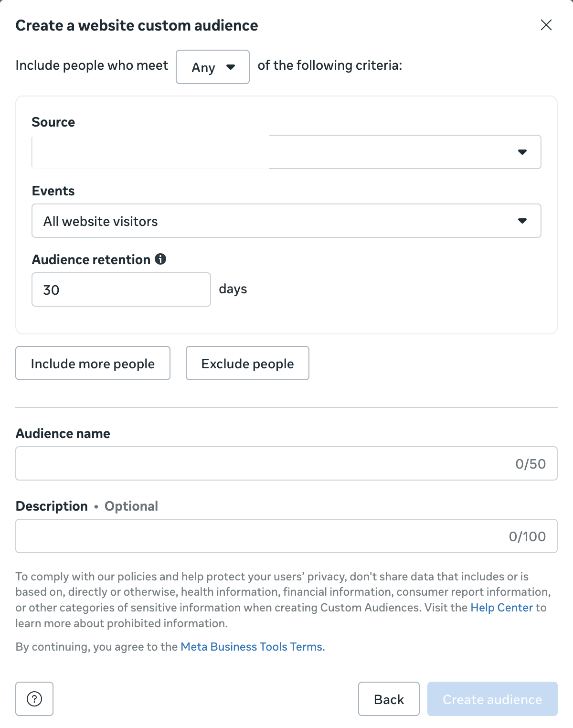Close the custom audience dialog
Viewport: 573px width, 728px height.
(x=546, y=25)
